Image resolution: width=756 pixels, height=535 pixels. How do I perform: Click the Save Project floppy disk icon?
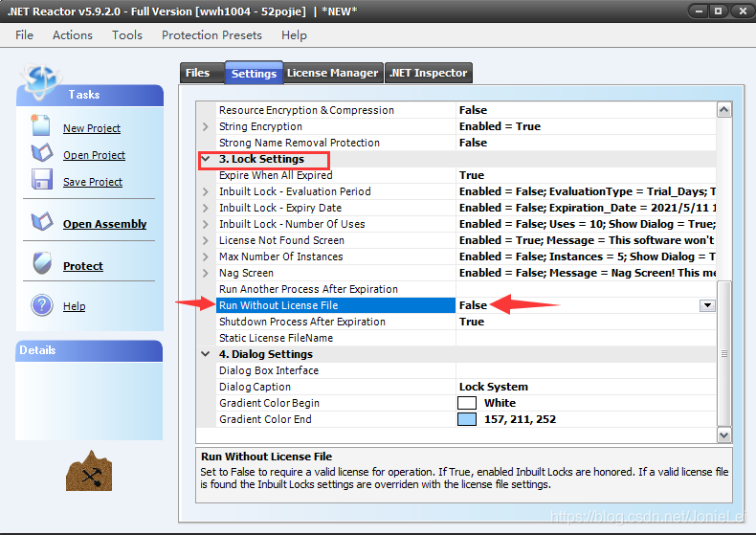click(x=41, y=179)
